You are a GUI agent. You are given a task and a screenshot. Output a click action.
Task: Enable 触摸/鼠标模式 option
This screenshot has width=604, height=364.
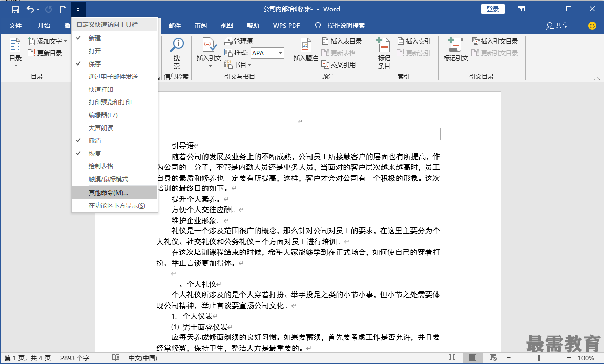(x=115, y=179)
